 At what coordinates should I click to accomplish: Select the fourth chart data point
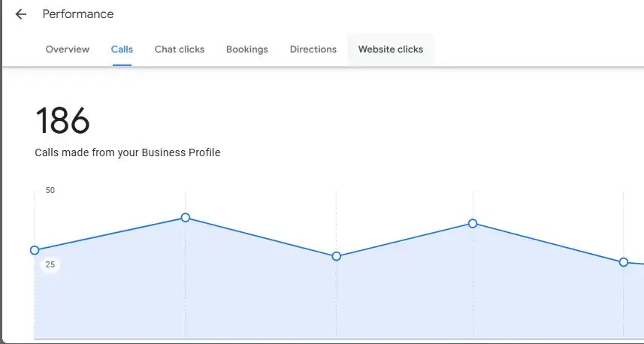473,224
